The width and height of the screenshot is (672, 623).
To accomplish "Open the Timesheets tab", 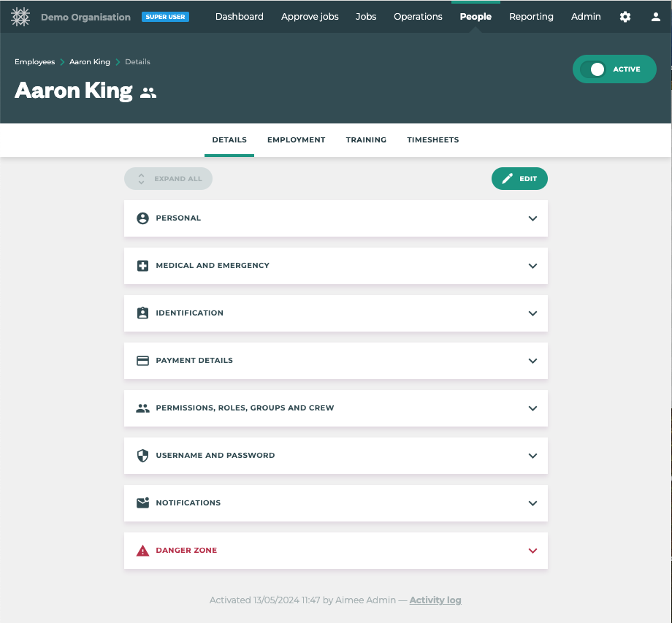I will (432, 140).
